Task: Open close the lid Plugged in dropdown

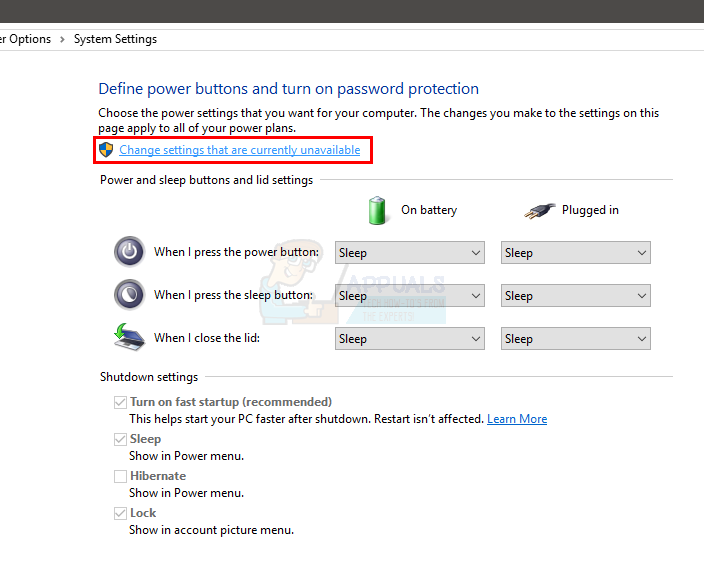Action: coord(575,339)
